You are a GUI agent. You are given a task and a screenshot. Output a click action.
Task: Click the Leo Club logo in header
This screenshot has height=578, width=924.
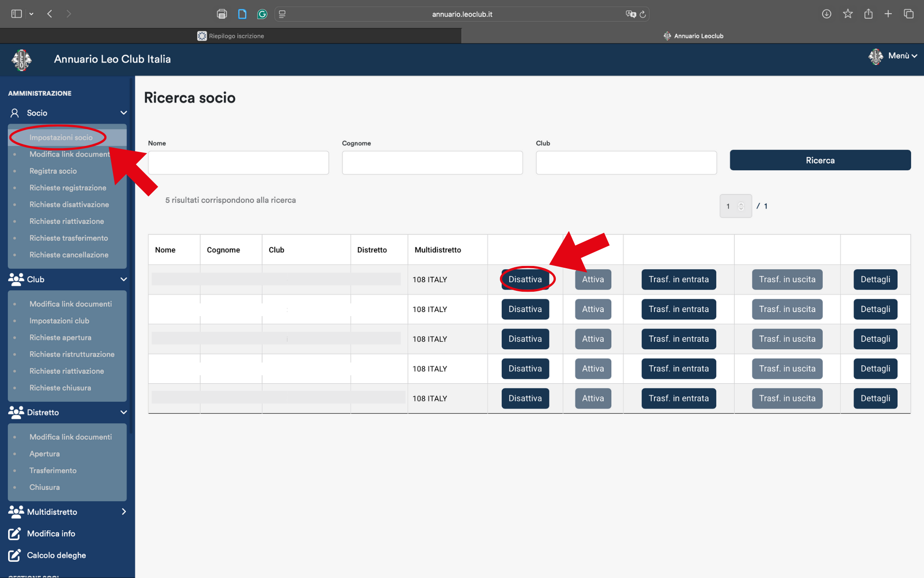point(21,60)
